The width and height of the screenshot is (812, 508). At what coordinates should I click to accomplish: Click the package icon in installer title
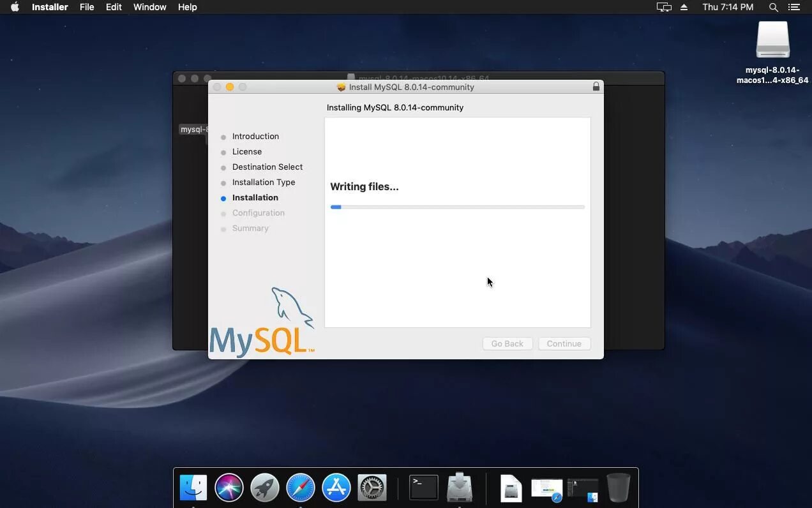(x=342, y=87)
